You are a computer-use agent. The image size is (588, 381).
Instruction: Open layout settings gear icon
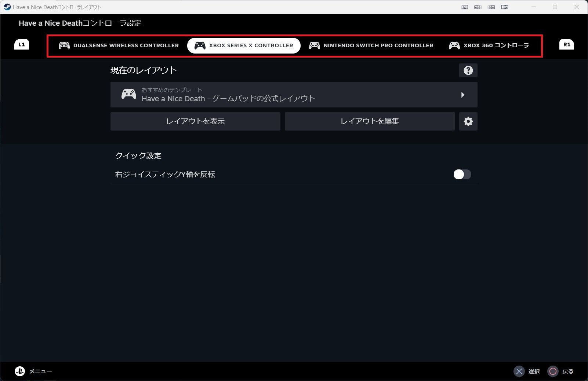(468, 121)
